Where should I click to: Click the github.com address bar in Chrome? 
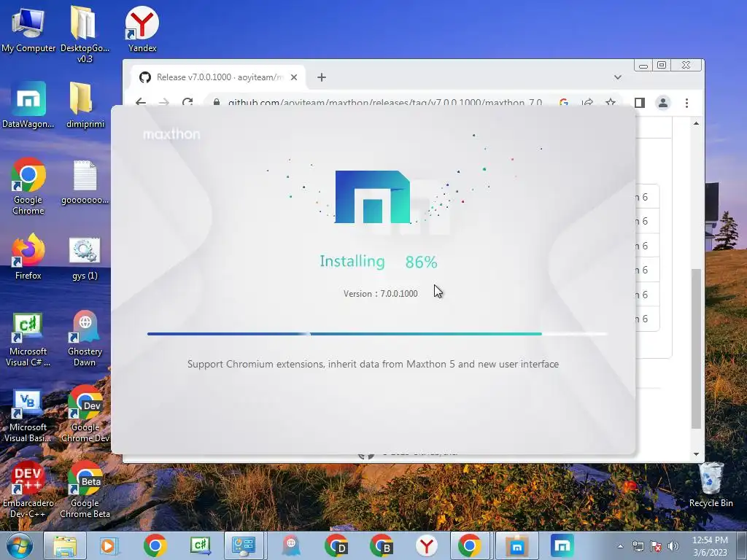[385, 102]
